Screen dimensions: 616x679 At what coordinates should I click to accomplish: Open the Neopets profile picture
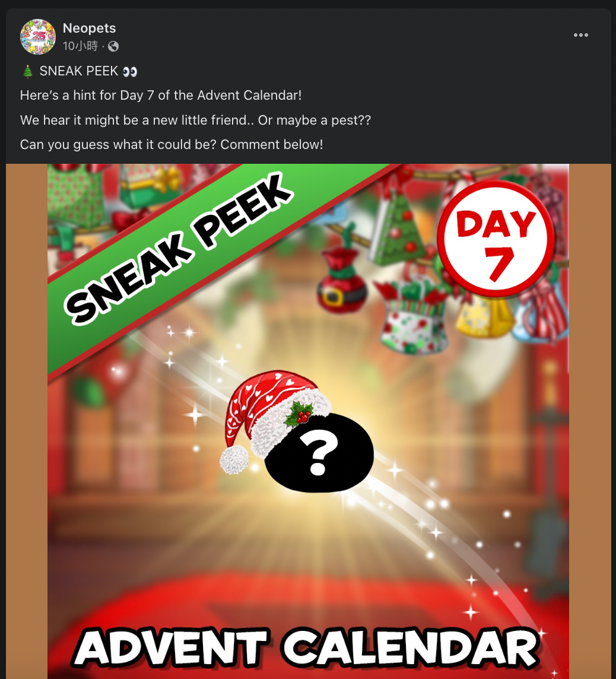point(37,37)
